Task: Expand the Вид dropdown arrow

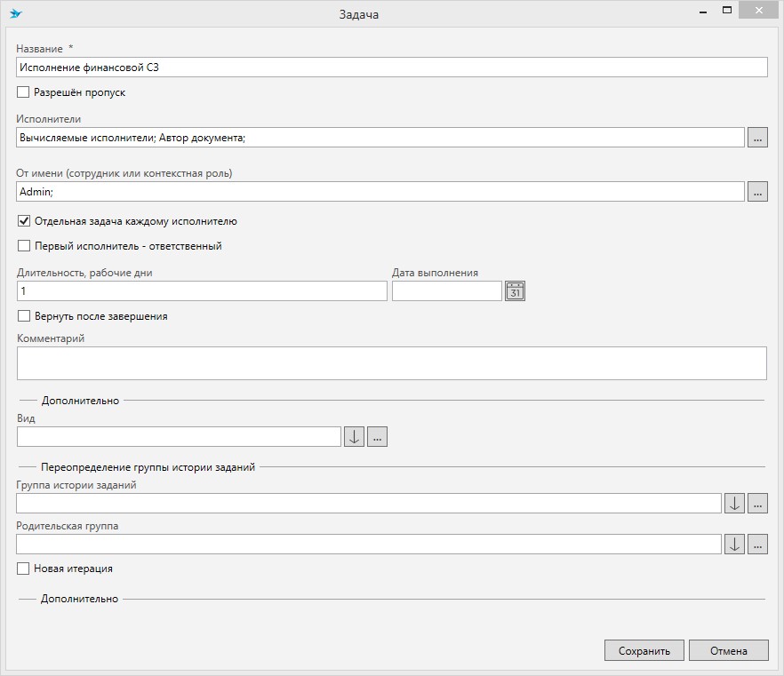Action: pos(354,436)
